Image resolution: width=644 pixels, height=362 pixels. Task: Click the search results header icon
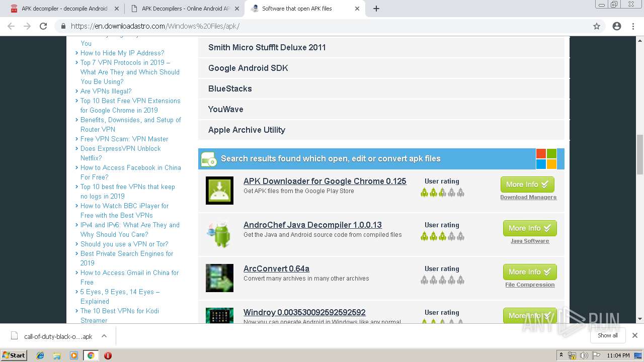(x=209, y=159)
